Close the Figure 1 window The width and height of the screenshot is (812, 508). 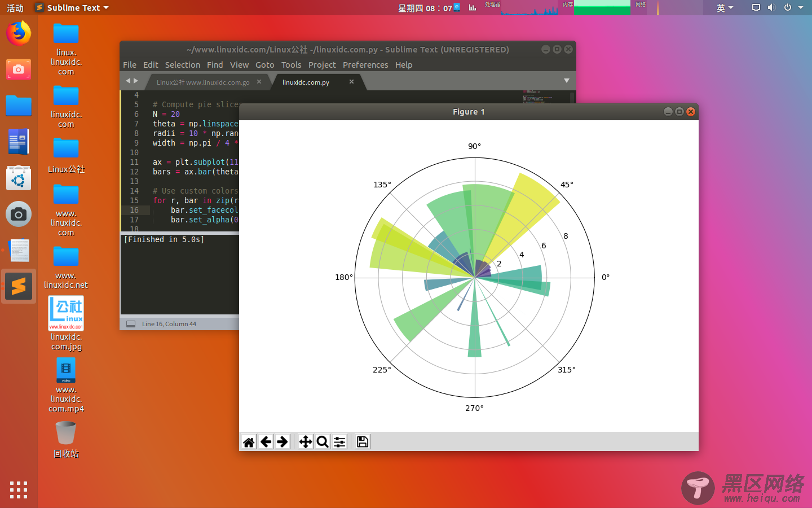[691, 112]
